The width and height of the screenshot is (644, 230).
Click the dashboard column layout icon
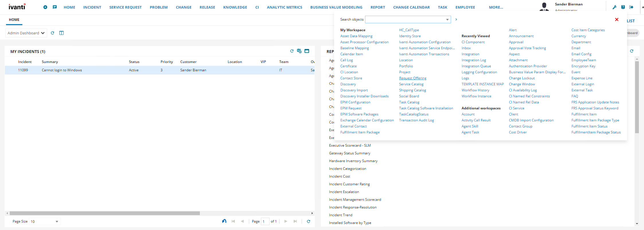(x=61, y=33)
